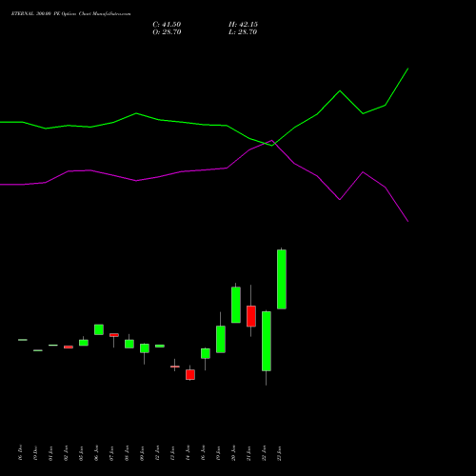Select the green candle for 19 Jan
The width and height of the screenshot is (476, 476).
point(221,339)
